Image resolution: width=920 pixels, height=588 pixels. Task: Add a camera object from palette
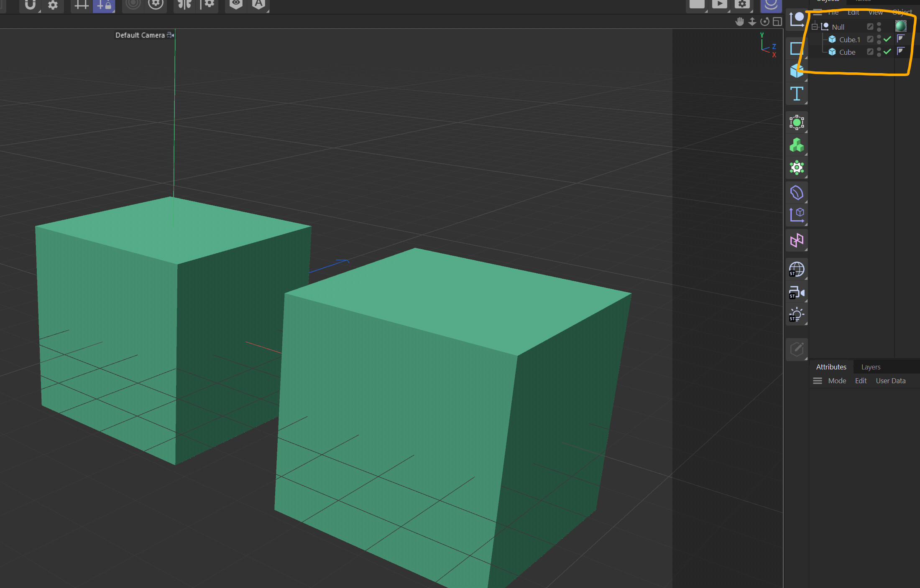pos(797,292)
